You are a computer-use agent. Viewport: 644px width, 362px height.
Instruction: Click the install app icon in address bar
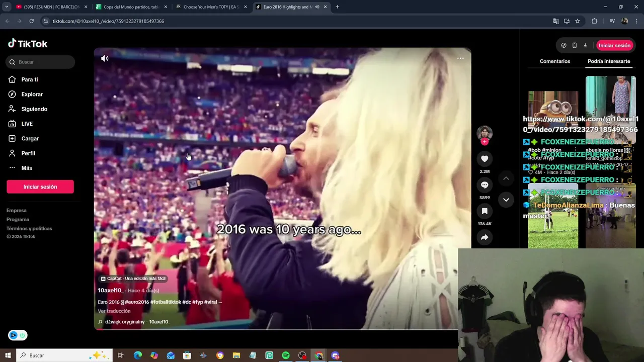point(567,21)
